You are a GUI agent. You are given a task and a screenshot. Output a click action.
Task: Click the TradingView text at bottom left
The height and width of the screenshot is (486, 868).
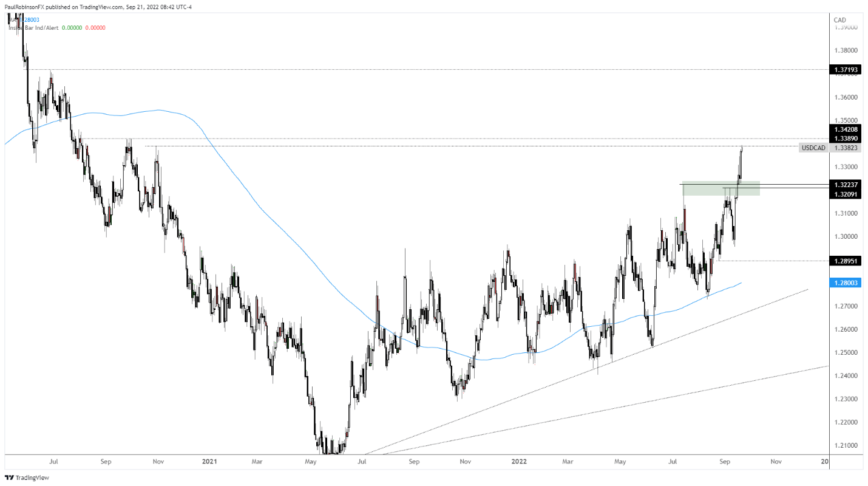coord(32,477)
